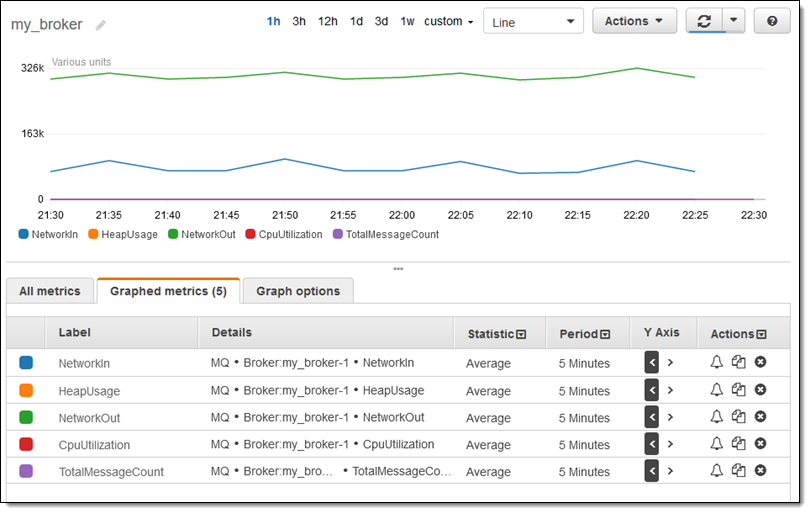810x513 pixels.
Task: Switch to the All metrics tab
Action: click(50, 291)
